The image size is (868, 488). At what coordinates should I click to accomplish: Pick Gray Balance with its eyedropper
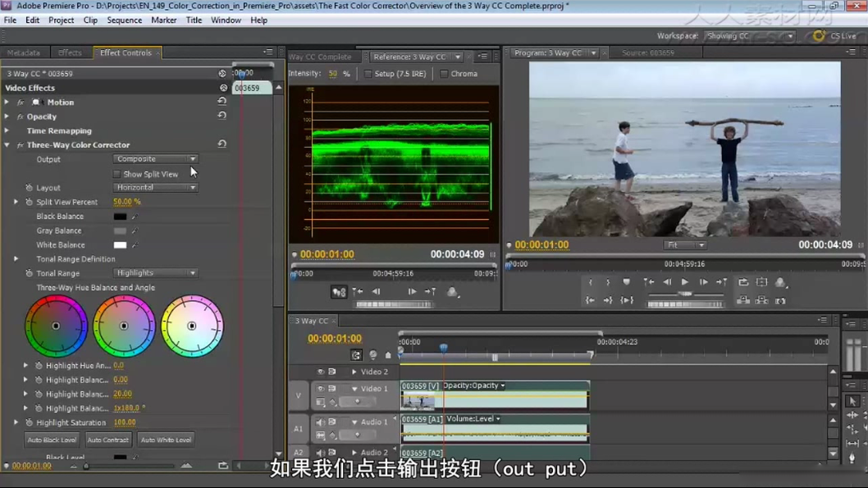coord(135,230)
